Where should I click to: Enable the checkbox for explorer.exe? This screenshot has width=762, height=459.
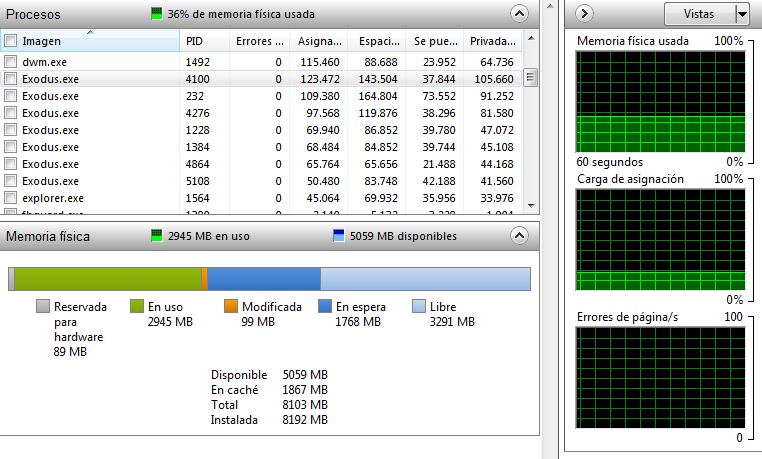11,198
